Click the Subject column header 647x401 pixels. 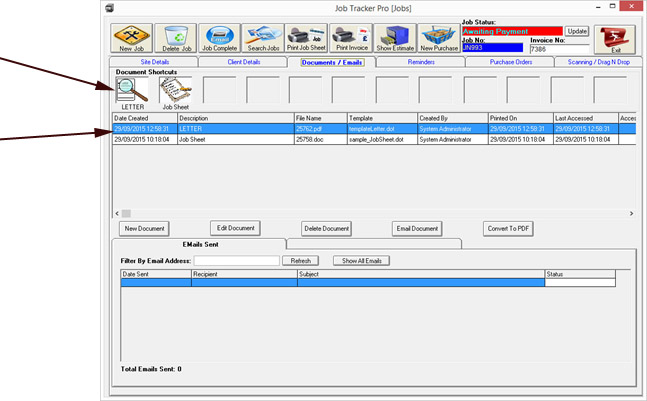point(421,274)
